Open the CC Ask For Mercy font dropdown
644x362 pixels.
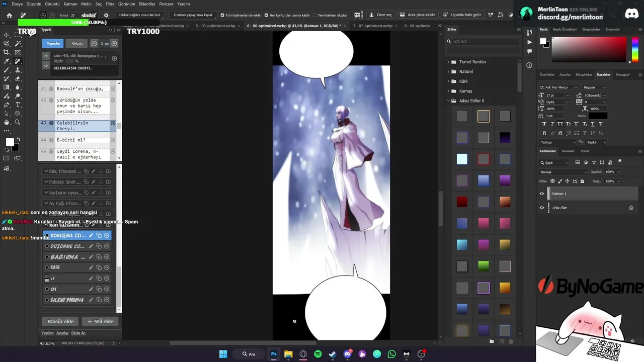pos(558,87)
